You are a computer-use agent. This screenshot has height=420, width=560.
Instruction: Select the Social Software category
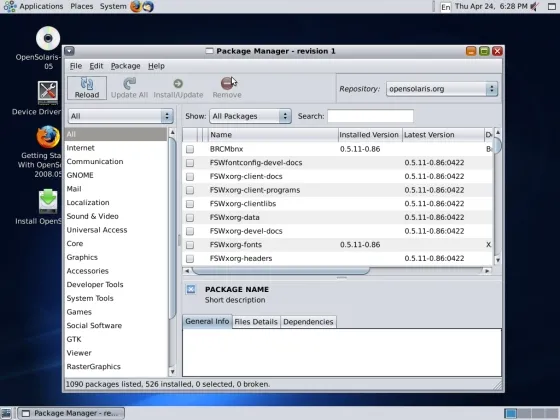click(116, 326)
